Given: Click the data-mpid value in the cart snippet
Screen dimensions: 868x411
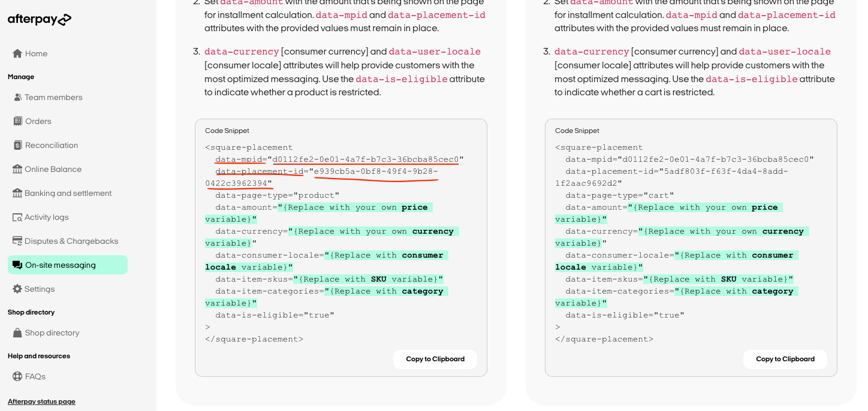Looking at the screenshot, I should pyautogui.click(x=716, y=159).
